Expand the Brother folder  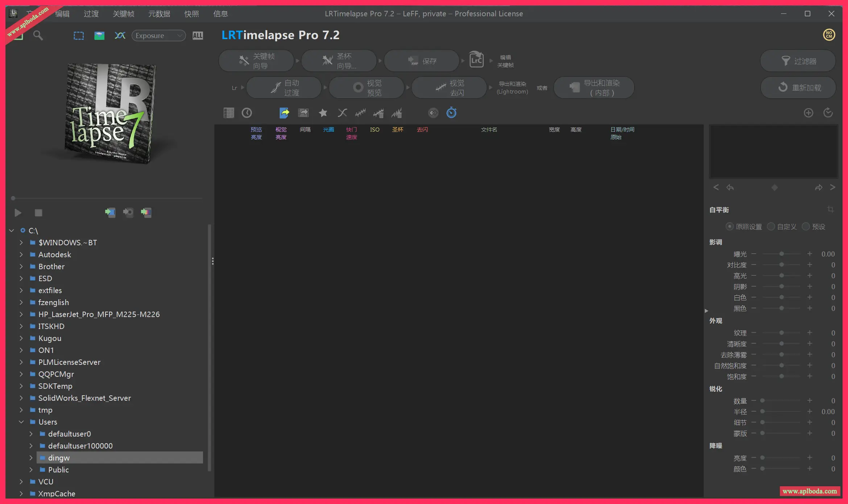tap(21, 266)
